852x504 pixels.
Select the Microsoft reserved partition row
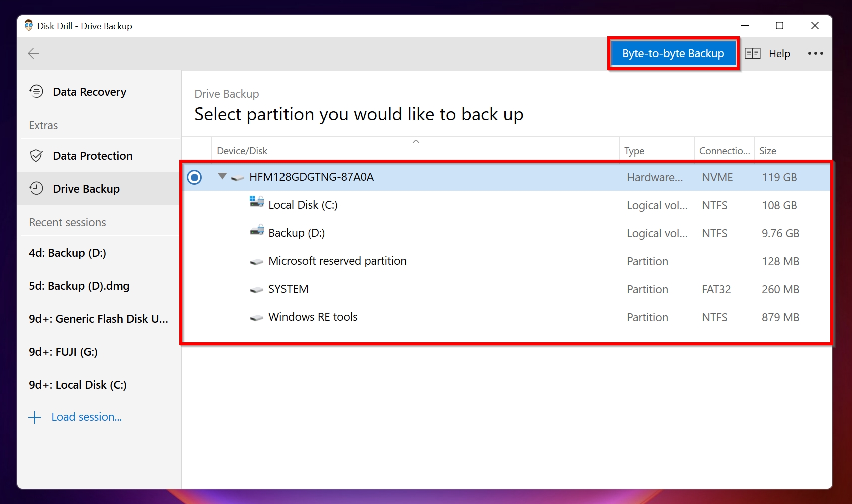506,261
